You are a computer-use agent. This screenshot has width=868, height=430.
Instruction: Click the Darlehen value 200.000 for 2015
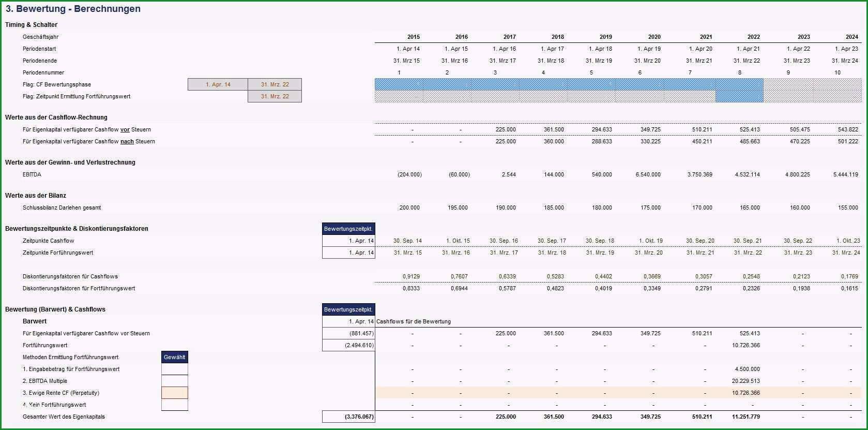click(x=409, y=207)
